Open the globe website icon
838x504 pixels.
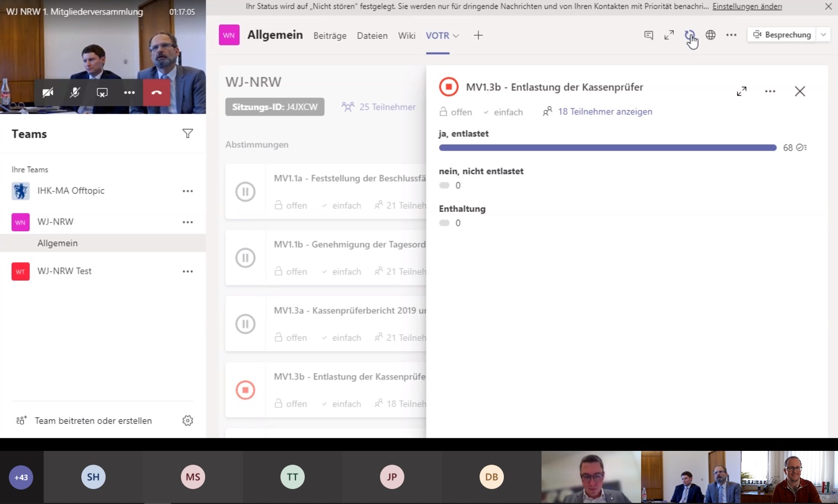coord(711,35)
